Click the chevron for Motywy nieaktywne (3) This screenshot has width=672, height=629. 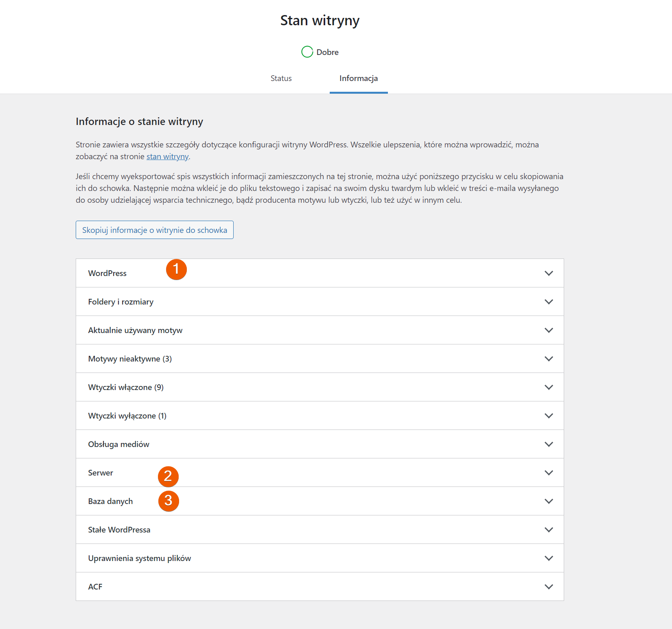point(549,359)
